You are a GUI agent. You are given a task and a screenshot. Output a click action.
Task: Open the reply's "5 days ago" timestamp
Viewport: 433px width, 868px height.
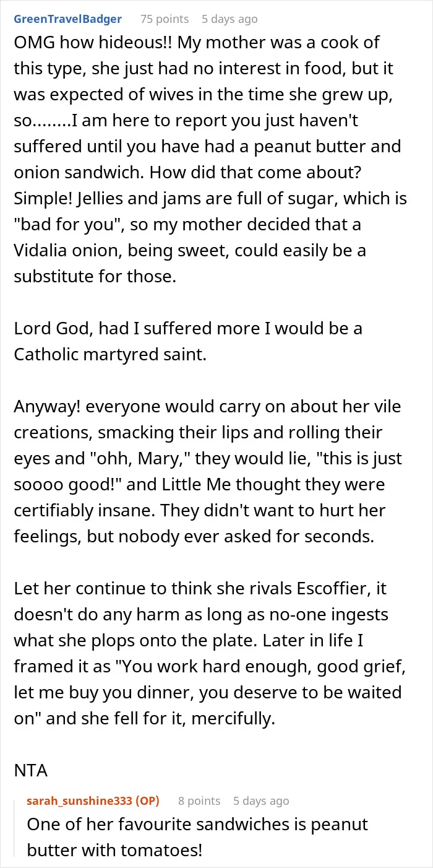point(261,801)
